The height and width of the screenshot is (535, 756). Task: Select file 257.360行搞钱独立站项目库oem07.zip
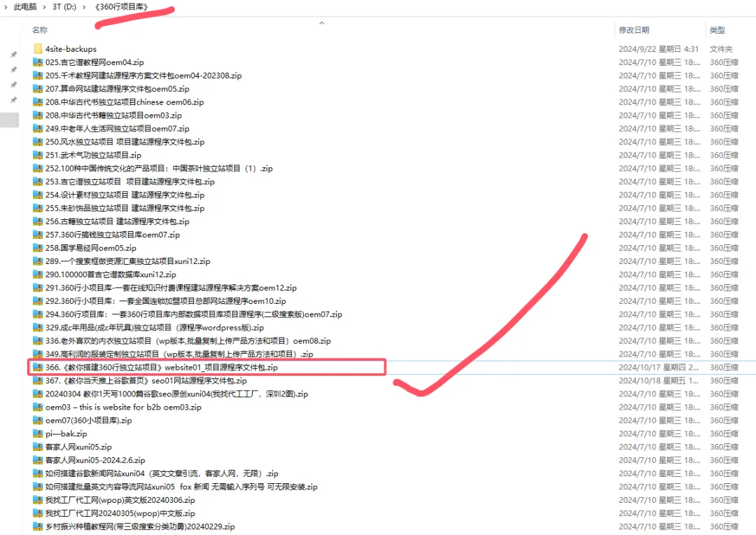point(113,235)
